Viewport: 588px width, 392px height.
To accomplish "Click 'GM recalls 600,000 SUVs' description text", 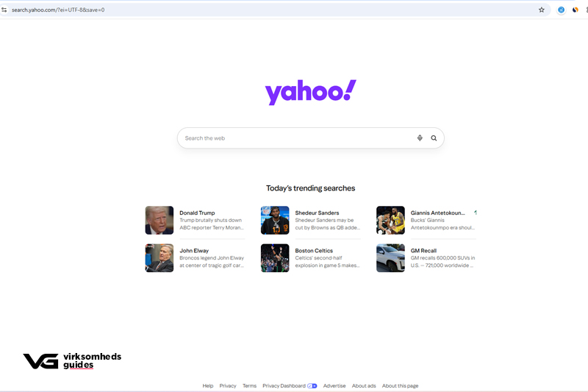I will pos(442,258).
